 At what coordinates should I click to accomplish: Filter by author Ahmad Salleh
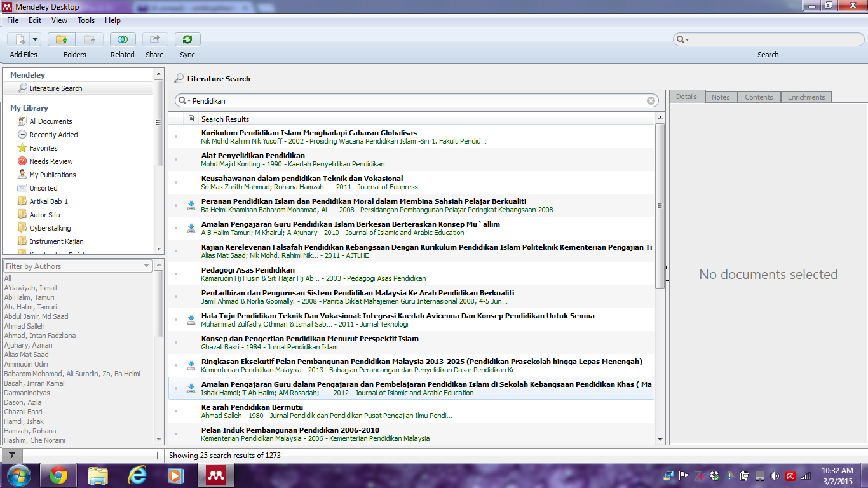coord(25,326)
